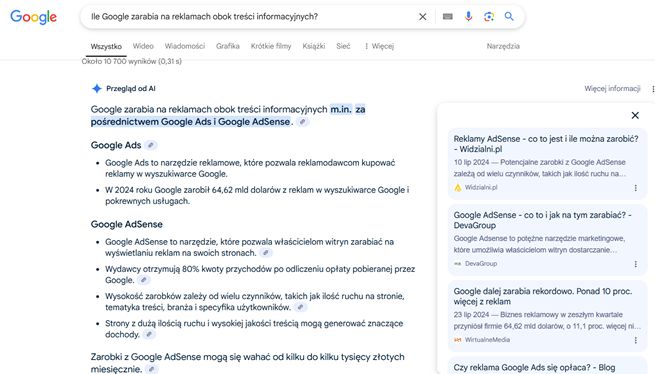Screen dimensions: 655x374
Task: Switch to the Książki tab
Action: pos(314,46)
